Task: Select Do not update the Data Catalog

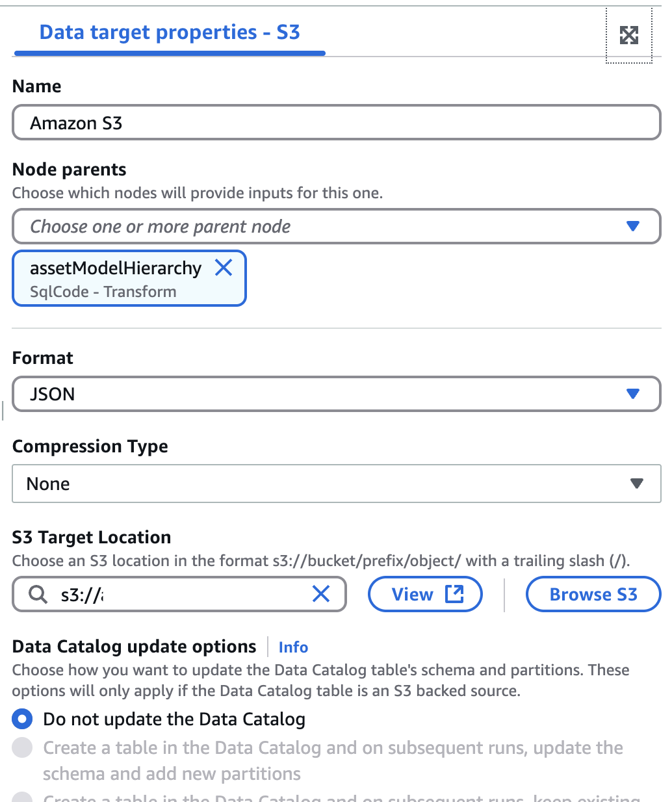Action: pos(22,719)
